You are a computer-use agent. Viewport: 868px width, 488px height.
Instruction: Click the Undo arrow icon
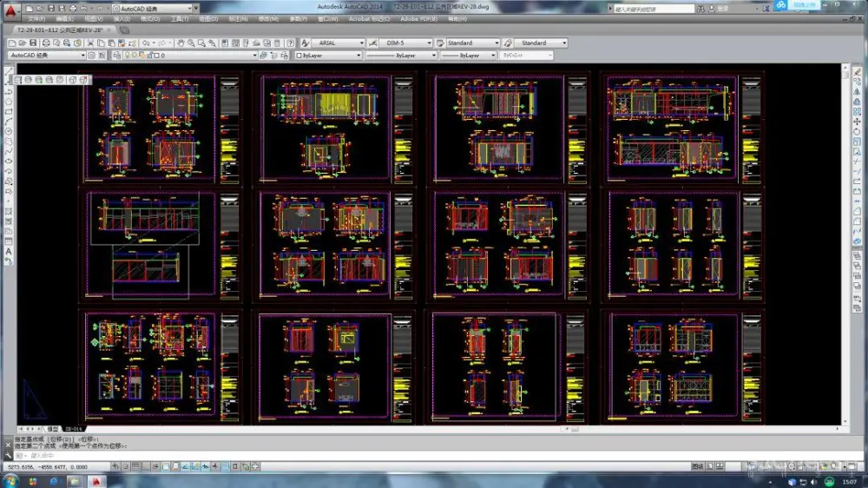146,43
